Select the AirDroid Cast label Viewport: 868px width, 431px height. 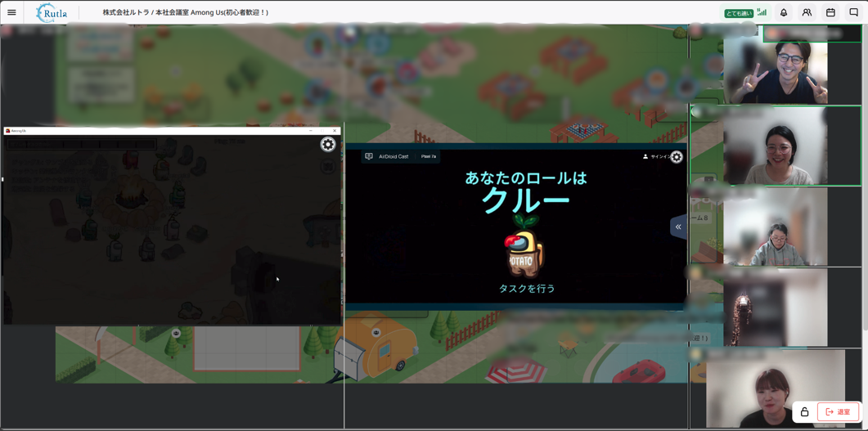click(x=394, y=156)
